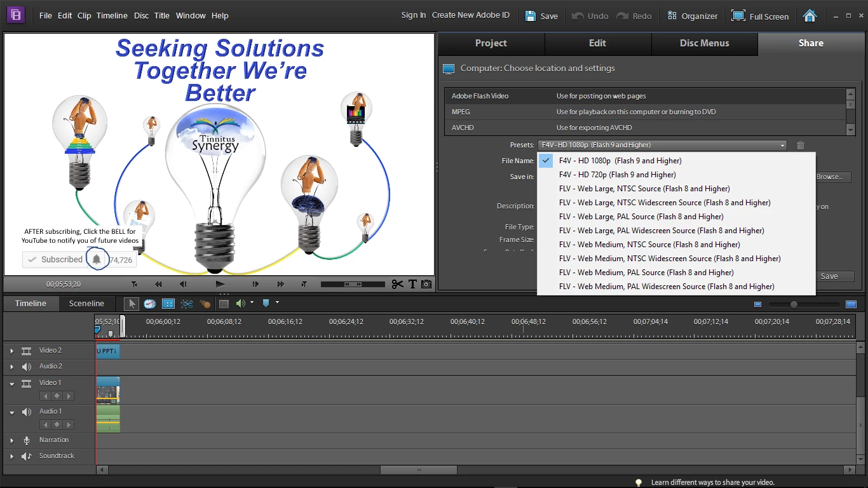Switch to the Disc Menus tab
The width and height of the screenshot is (868, 488).
point(704,43)
